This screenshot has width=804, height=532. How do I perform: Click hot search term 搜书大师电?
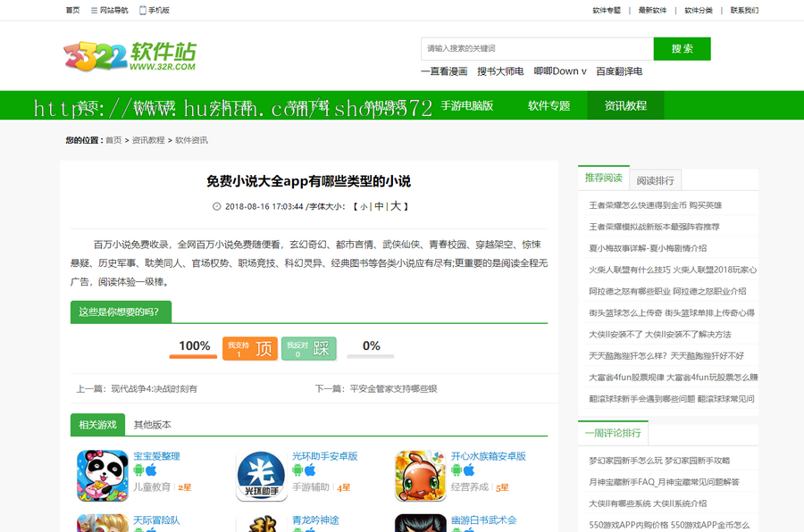[500, 71]
